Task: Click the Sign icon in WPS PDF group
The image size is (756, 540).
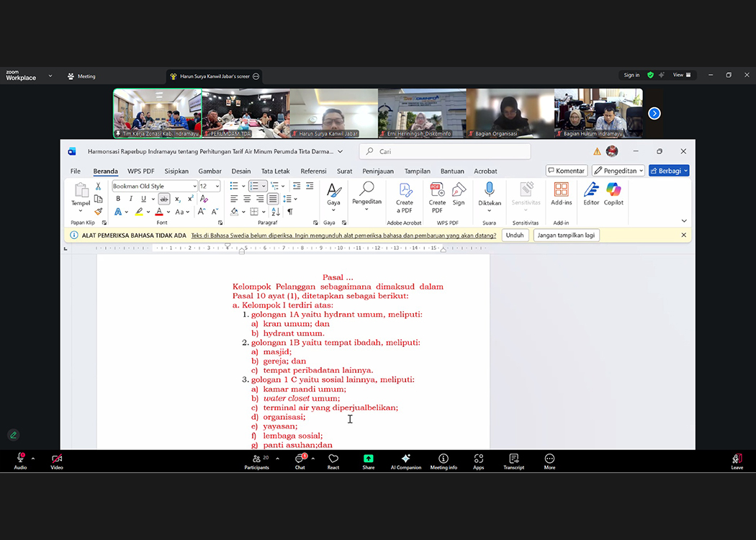Action: click(459, 190)
